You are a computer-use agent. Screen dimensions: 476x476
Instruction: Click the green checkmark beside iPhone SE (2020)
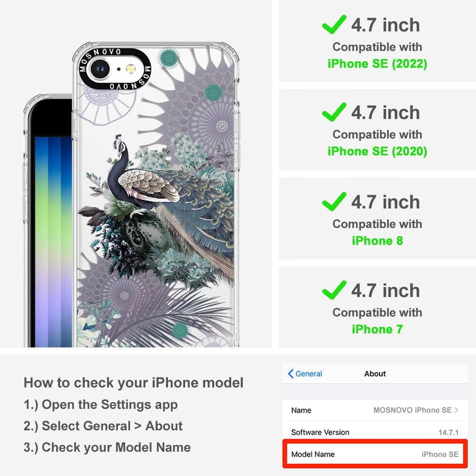click(334, 112)
